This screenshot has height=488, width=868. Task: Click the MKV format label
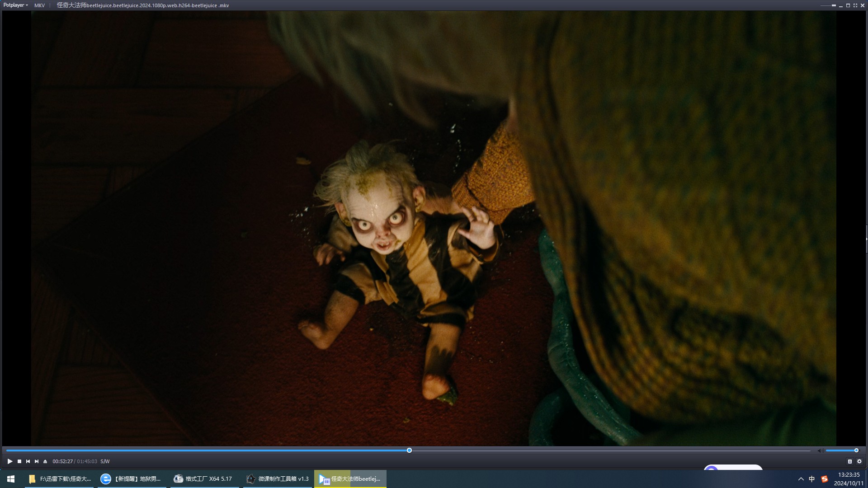click(39, 5)
